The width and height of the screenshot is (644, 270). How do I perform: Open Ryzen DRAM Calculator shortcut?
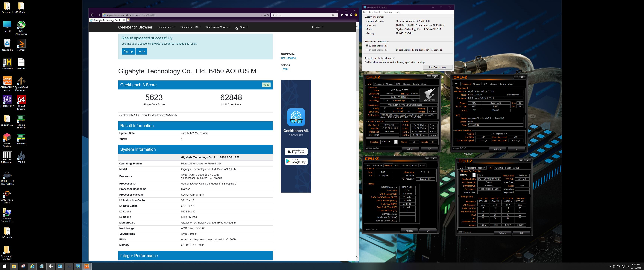[21, 84]
